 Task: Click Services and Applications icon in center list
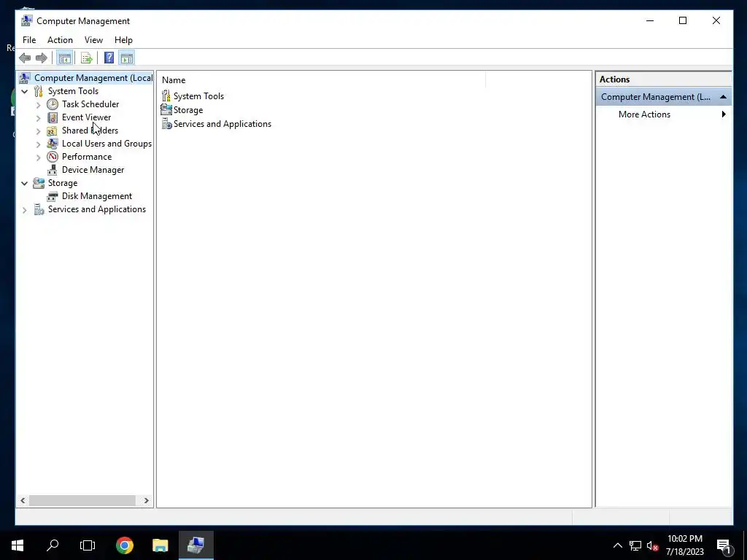coord(166,124)
